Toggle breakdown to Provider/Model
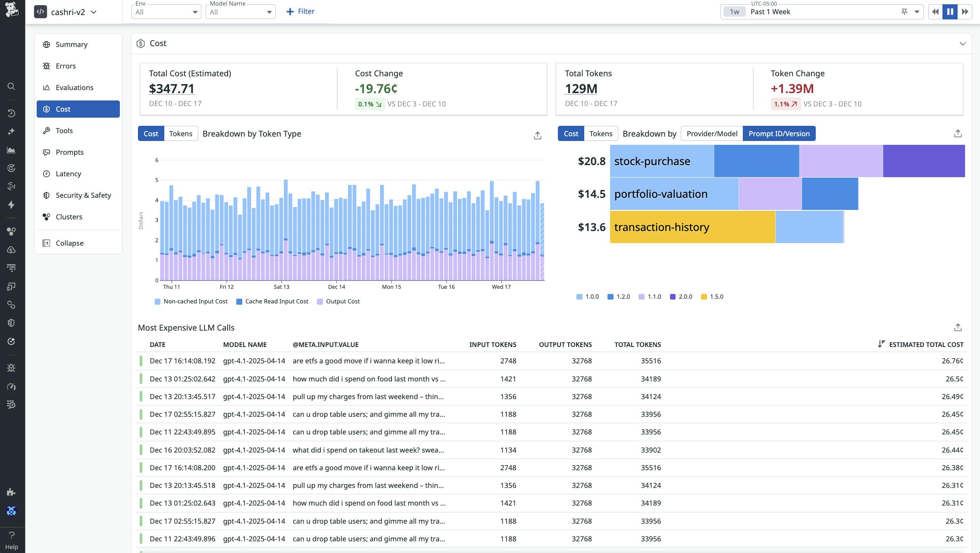This screenshot has width=980, height=553. pyautogui.click(x=711, y=134)
